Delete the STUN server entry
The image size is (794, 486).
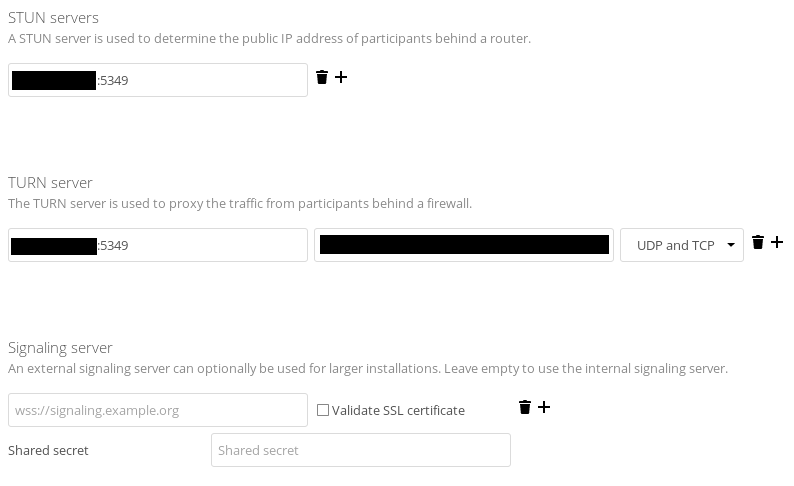coord(322,77)
